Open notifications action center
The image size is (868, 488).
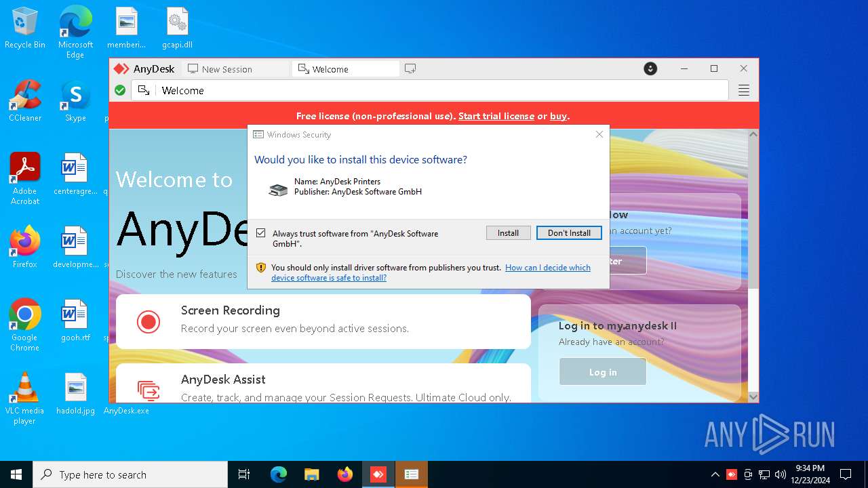[x=846, y=474]
